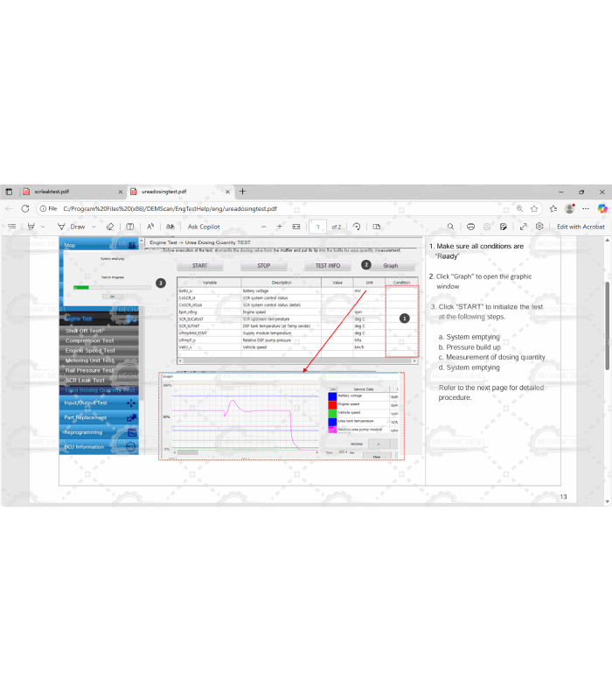The height and width of the screenshot is (700, 612).
Task: Refresh the current page
Action: point(24,208)
